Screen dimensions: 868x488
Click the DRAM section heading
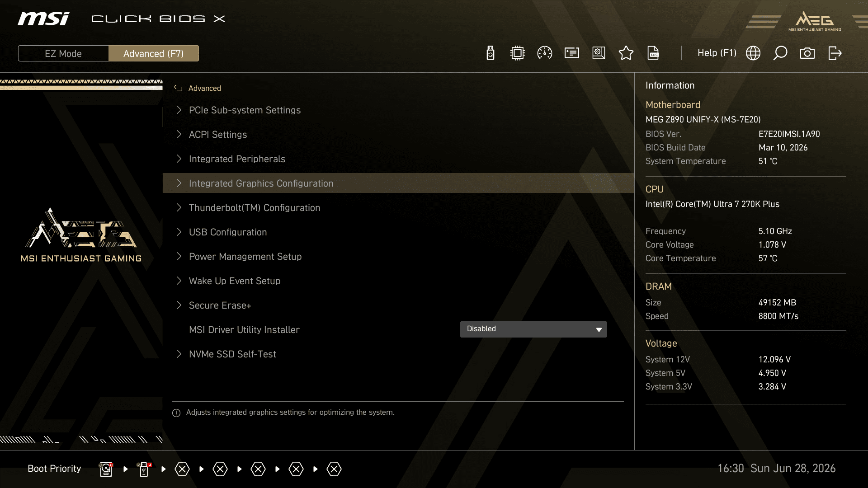click(659, 286)
